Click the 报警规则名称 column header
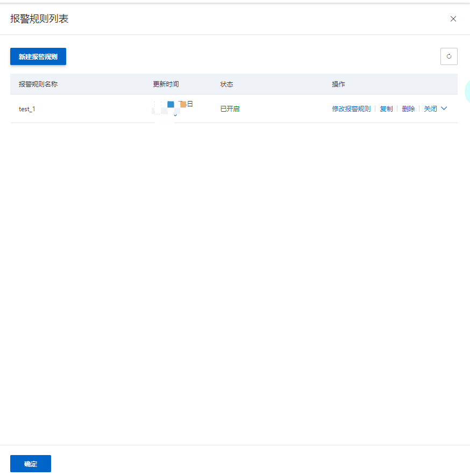 point(38,84)
